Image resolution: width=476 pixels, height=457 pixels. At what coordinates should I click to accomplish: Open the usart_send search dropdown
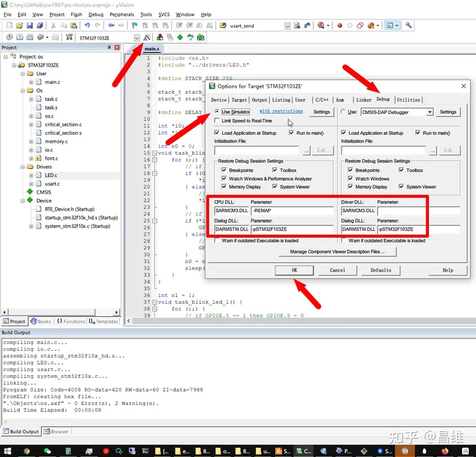(288, 26)
